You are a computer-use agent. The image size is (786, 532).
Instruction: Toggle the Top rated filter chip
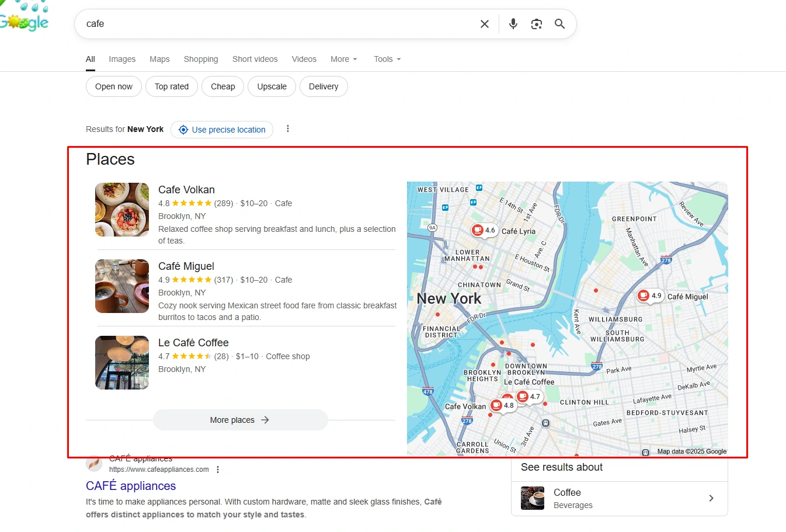pos(172,86)
